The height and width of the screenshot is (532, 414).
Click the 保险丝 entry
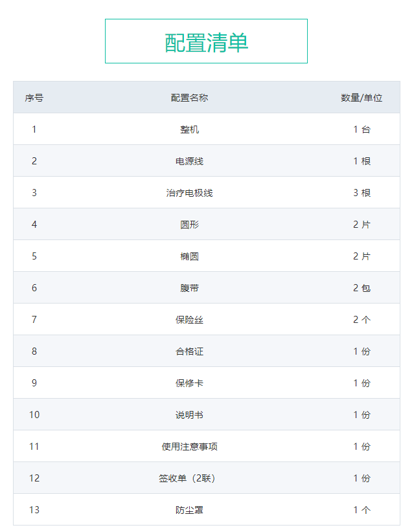(189, 320)
